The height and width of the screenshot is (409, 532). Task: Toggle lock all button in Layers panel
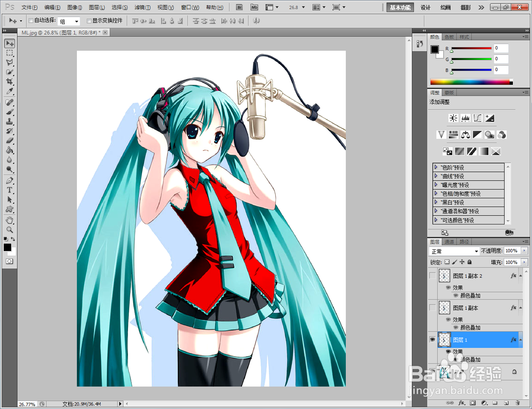tap(469, 262)
